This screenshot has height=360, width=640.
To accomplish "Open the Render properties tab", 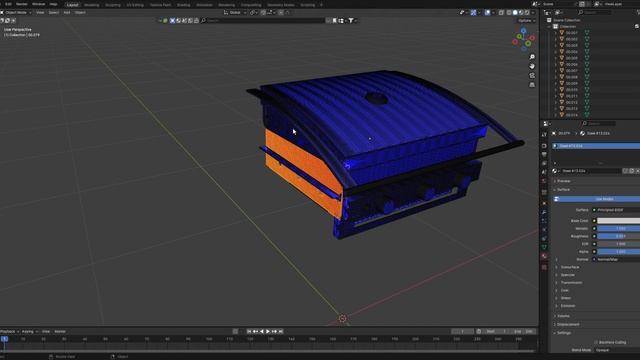I will tap(544, 146).
